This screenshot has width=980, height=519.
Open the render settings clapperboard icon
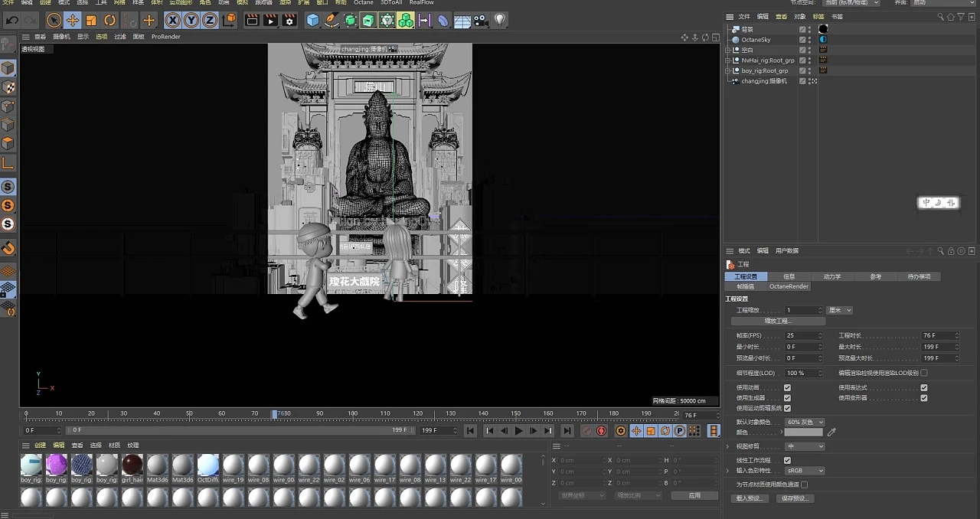(289, 21)
